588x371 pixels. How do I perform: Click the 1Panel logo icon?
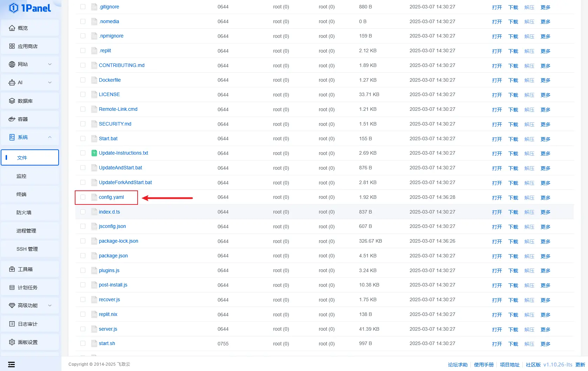tap(13, 8)
